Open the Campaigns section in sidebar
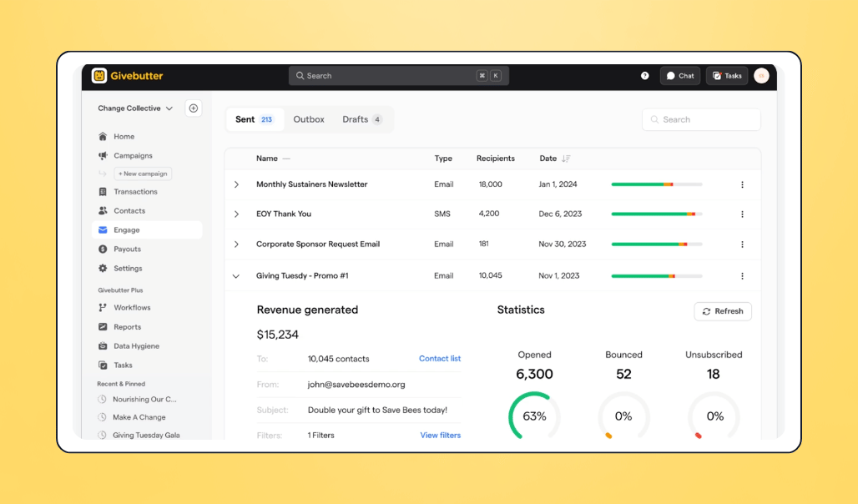 134,155
